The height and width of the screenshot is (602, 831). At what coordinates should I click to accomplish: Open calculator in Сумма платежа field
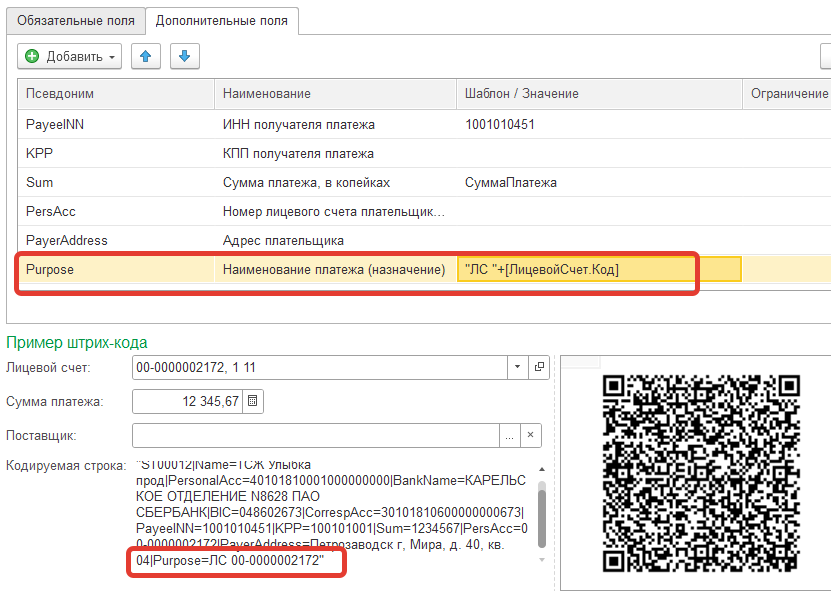[253, 401]
